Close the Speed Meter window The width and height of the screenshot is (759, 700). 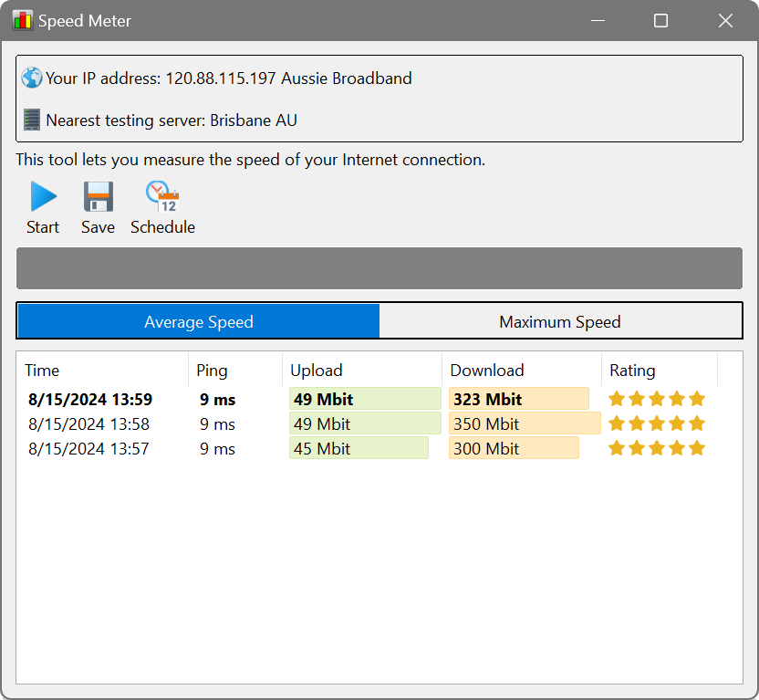[x=725, y=20]
